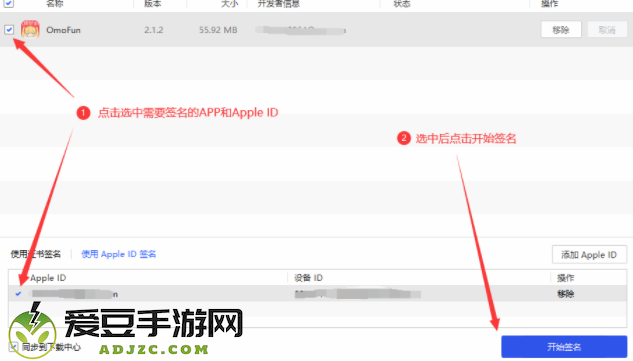Toggle the 同步到下载中心 checkbox

[13, 347]
